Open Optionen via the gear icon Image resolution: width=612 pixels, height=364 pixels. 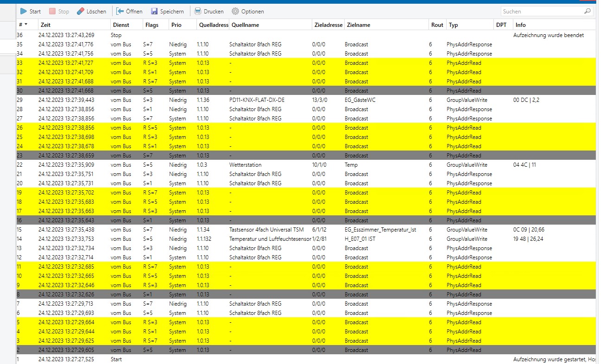pos(235,11)
